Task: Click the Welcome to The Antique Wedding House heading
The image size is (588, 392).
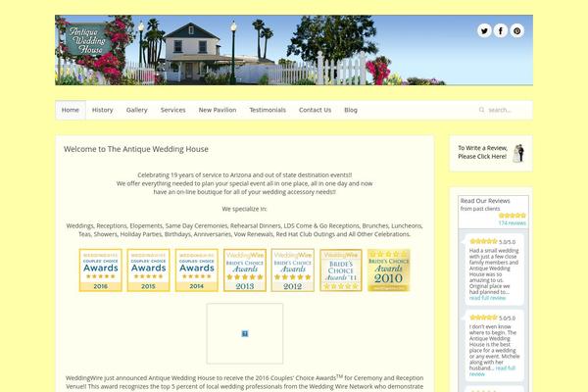Action: click(136, 149)
